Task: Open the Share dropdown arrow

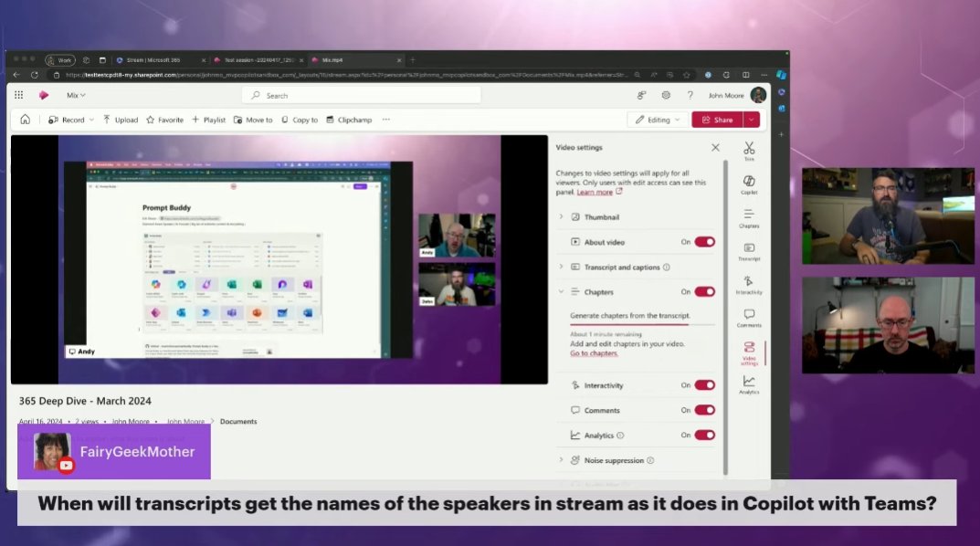Action: point(752,120)
